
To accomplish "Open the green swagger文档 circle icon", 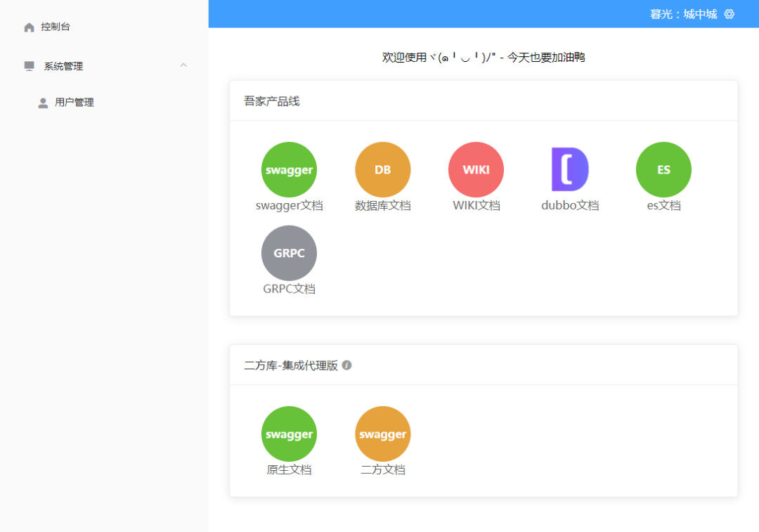I will [x=289, y=169].
